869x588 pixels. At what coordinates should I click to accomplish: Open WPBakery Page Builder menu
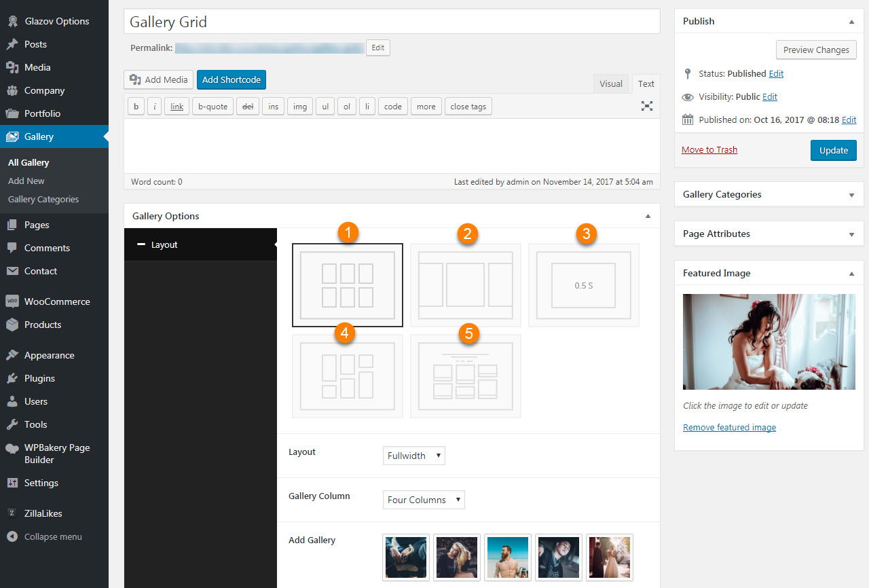(x=56, y=454)
